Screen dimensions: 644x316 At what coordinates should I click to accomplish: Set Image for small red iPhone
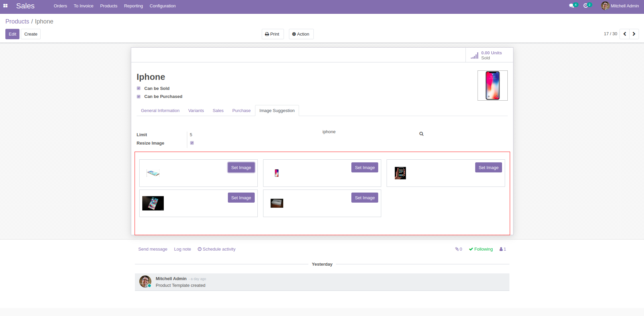point(365,167)
